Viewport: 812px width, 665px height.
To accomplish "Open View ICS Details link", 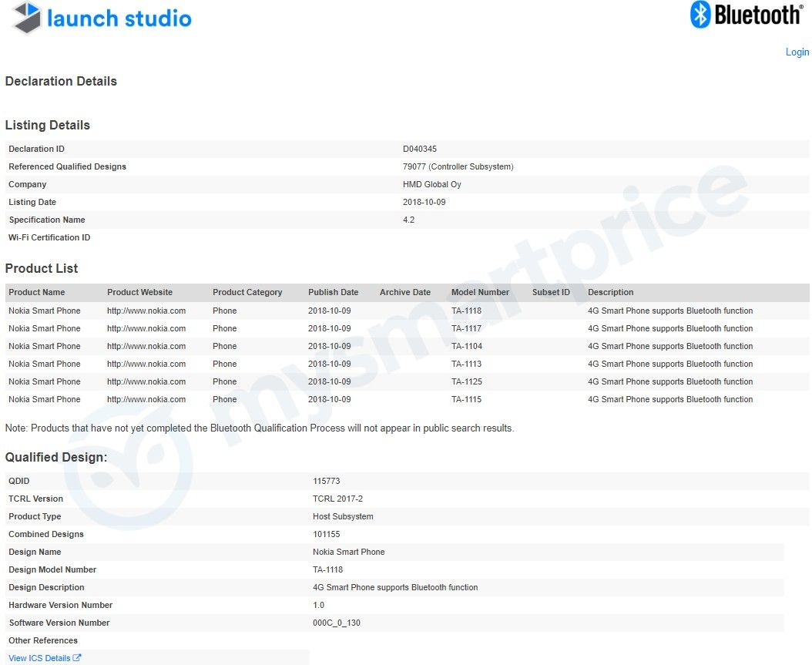I will pyautogui.click(x=39, y=658).
